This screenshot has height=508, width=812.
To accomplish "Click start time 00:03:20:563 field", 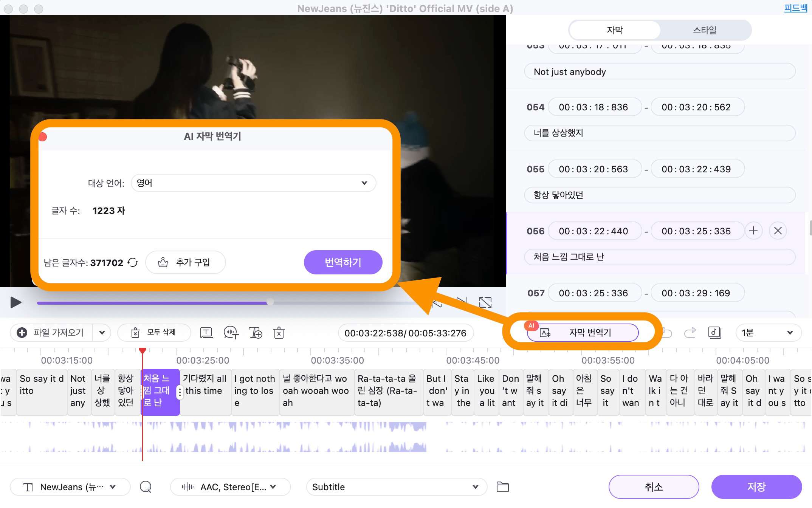I will point(595,169).
